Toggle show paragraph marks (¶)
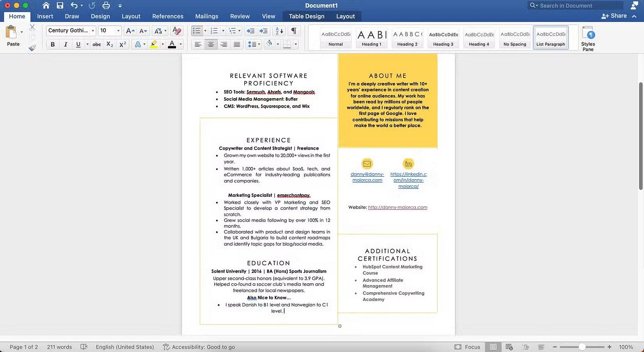644x352 pixels. pos(294,31)
